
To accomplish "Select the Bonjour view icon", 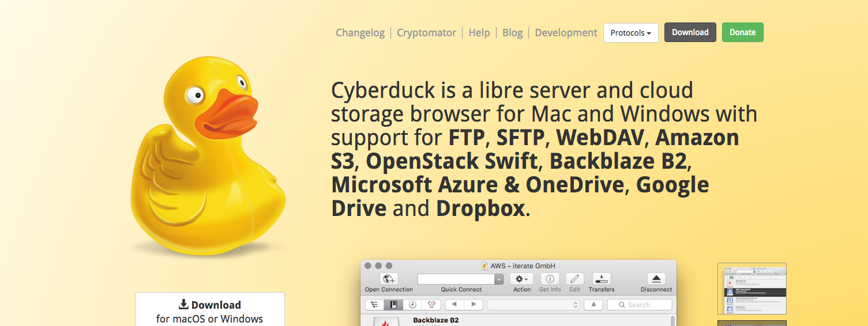I will [x=431, y=305].
